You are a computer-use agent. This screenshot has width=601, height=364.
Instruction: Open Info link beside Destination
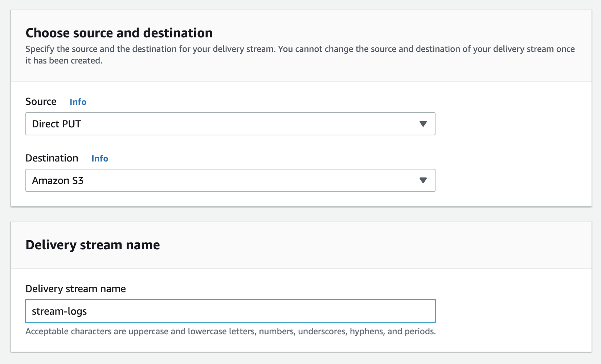point(100,159)
